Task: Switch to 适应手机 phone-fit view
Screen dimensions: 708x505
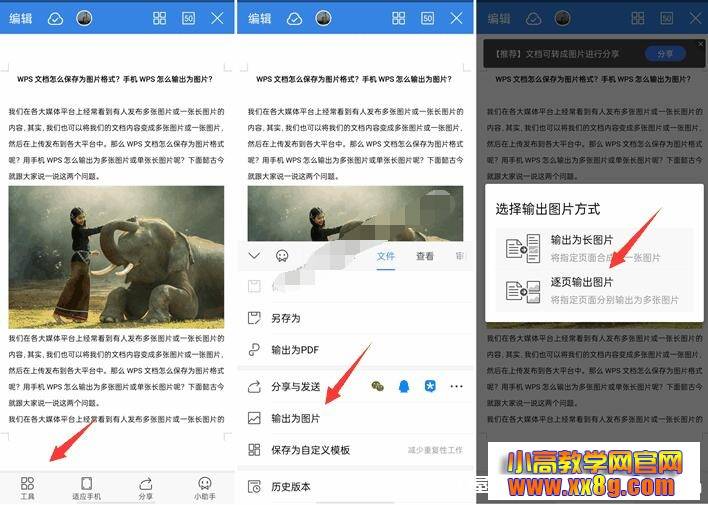Action: pyautogui.click(x=86, y=488)
